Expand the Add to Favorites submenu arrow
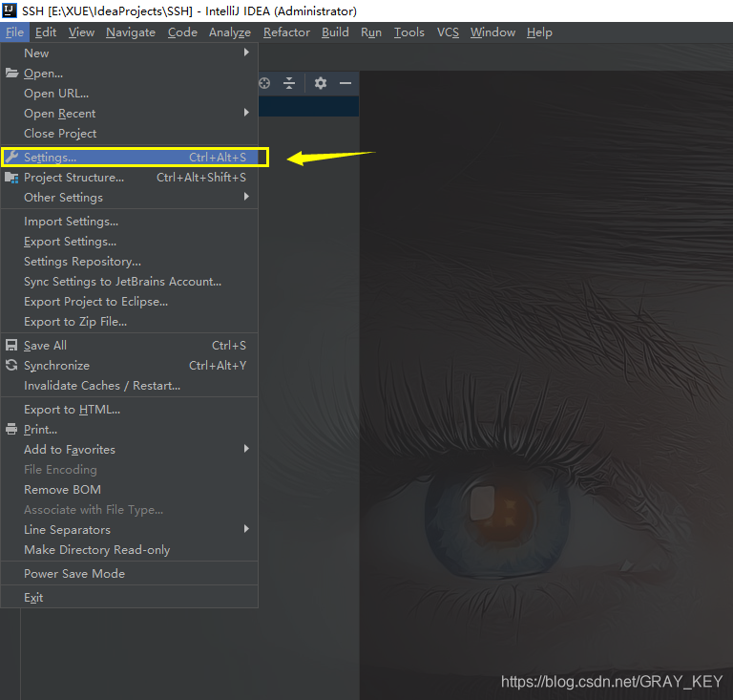The image size is (733, 700). [246, 449]
